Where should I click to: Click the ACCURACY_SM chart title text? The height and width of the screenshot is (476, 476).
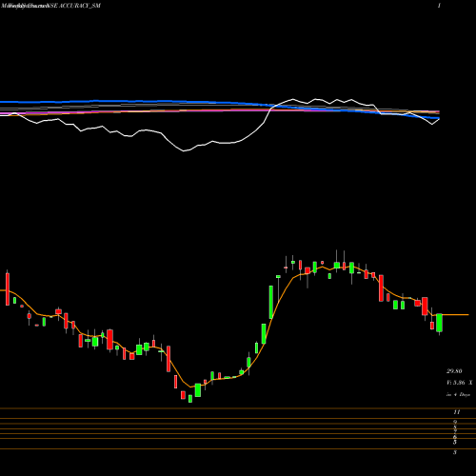80,6
